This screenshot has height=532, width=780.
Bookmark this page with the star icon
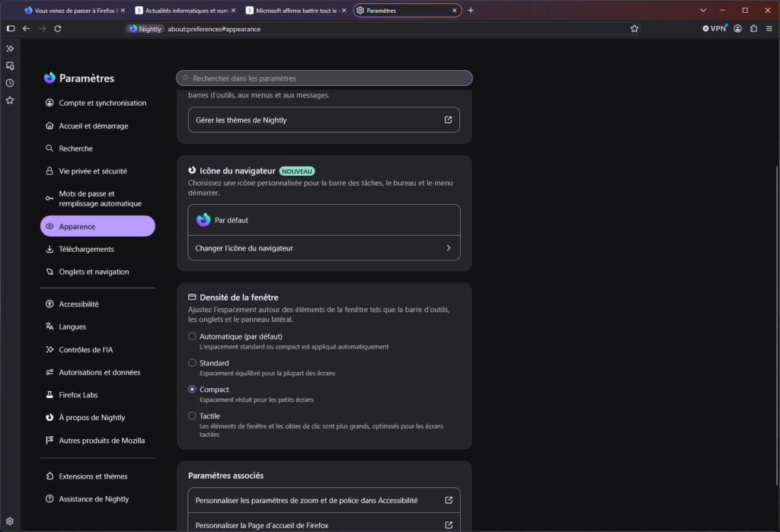635,29
